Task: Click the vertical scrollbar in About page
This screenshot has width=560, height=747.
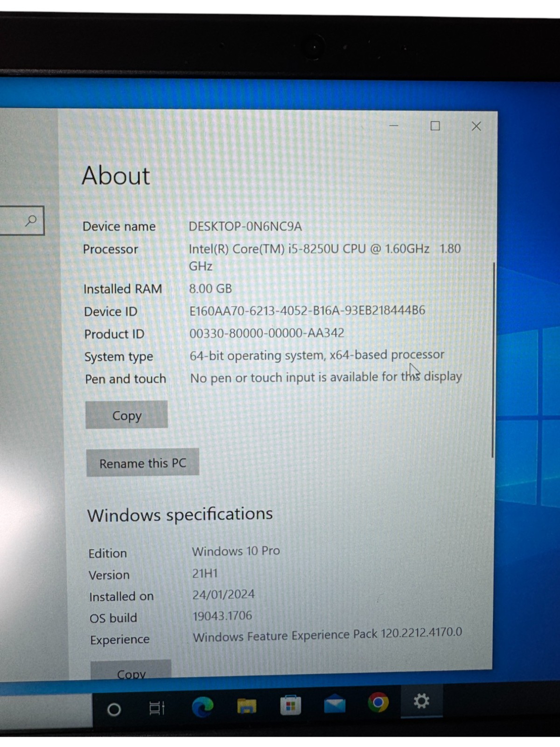Action: 493,360
